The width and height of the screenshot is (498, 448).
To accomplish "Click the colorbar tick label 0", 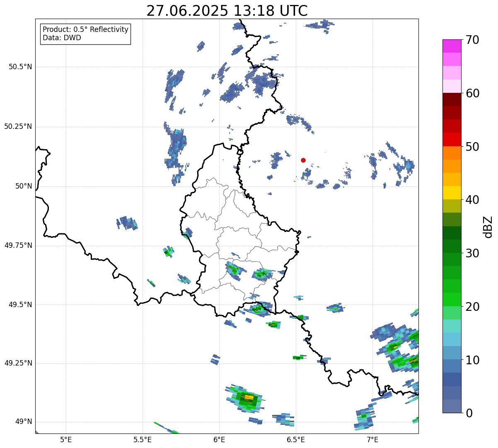I will [x=469, y=413].
